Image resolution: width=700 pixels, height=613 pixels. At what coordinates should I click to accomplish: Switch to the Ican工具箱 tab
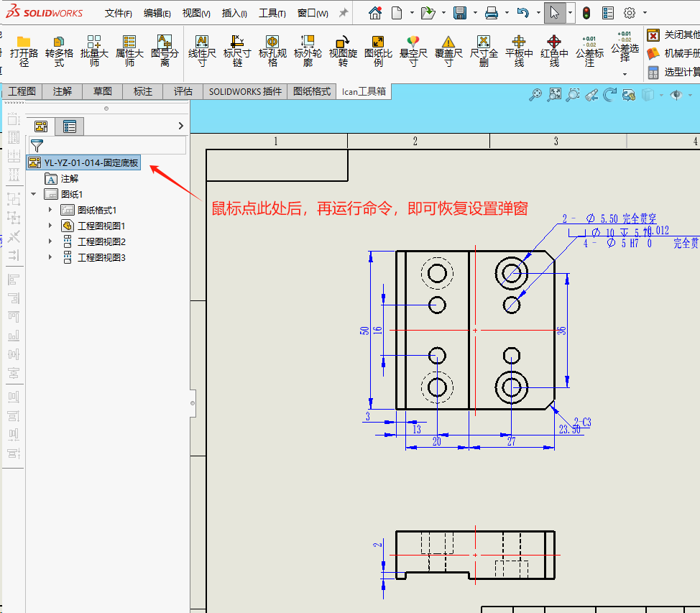point(363,91)
